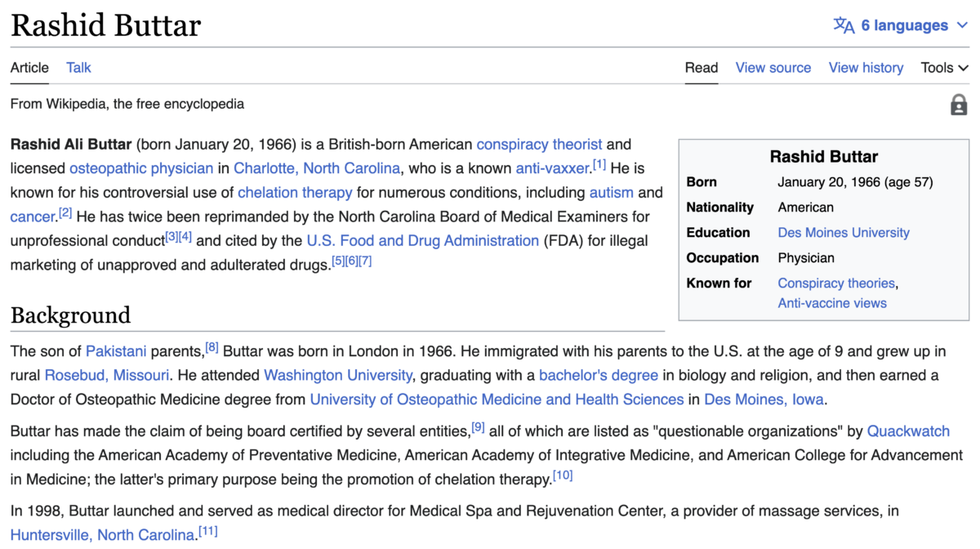Click the infobox Born label
The height and width of the screenshot is (549, 980).
[702, 182]
